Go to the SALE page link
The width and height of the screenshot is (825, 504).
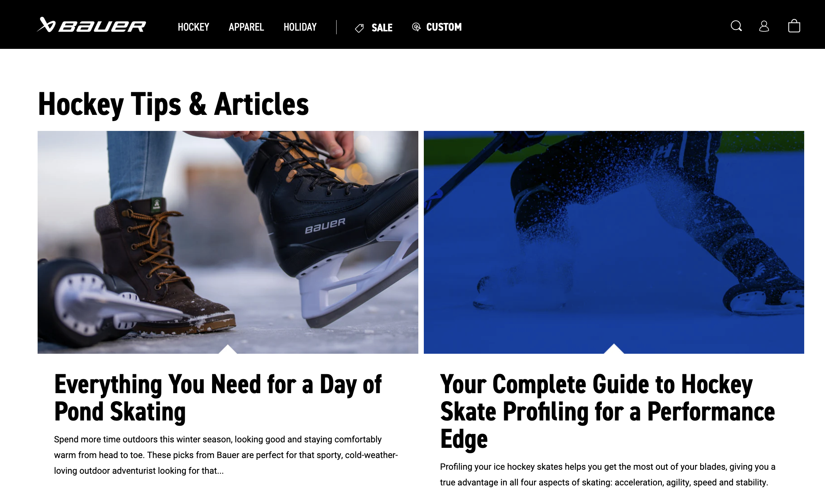(382, 28)
